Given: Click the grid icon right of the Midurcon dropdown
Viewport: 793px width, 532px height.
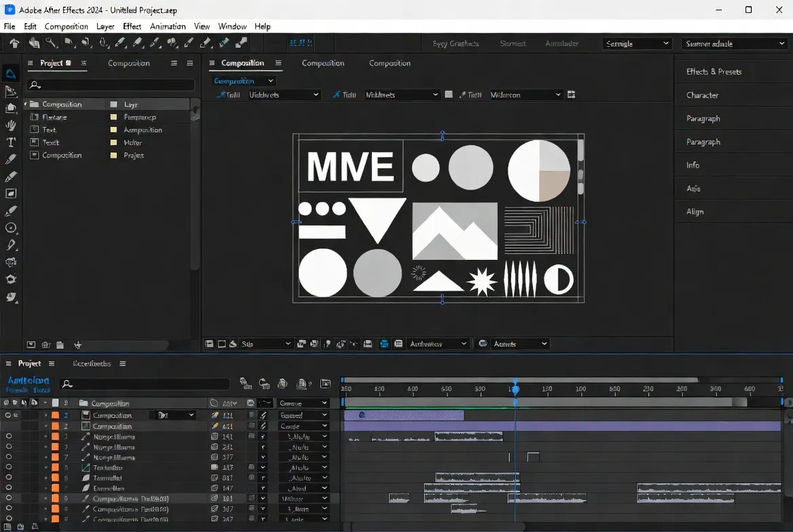Looking at the screenshot, I should coord(572,94).
